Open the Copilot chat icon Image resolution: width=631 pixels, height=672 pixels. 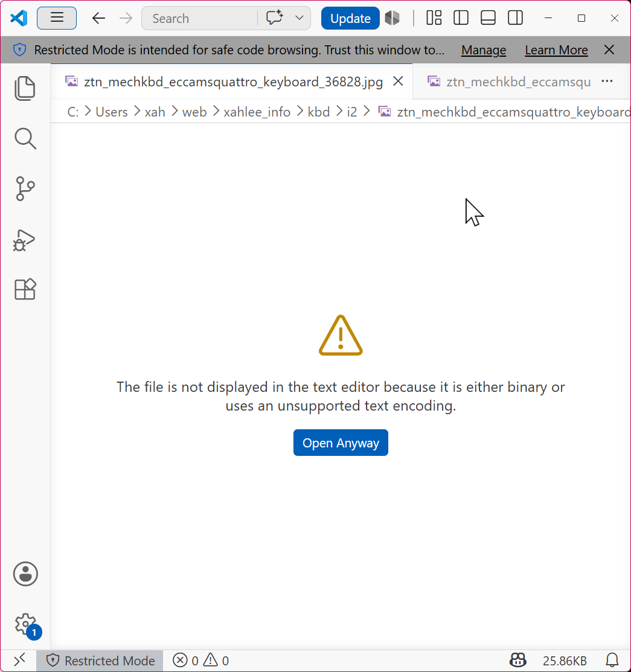[274, 18]
